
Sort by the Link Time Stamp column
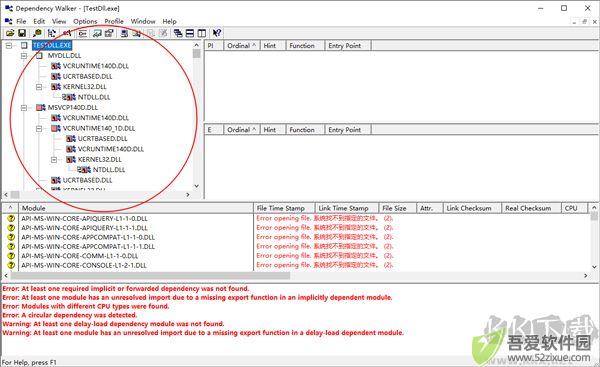[x=347, y=208]
